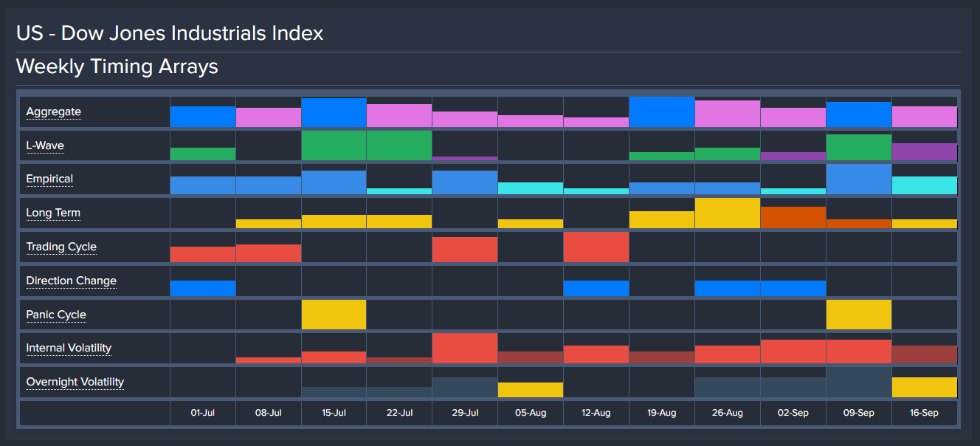Select the Long Term bar for 19-Aug

click(x=662, y=220)
